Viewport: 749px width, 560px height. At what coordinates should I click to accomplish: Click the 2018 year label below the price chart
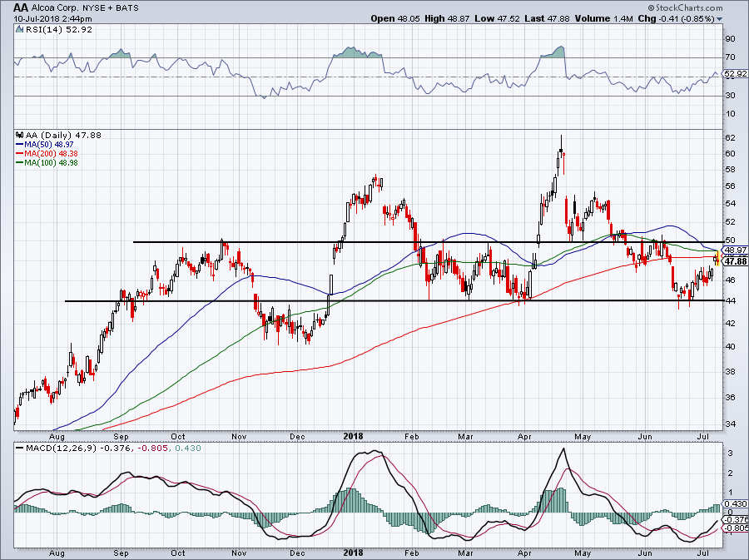pyautogui.click(x=354, y=436)
